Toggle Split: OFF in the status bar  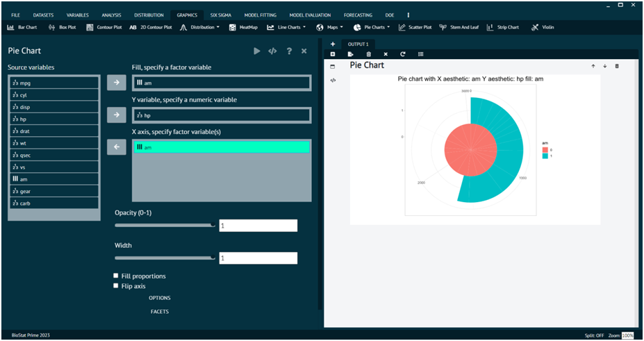pyautogui.click(x=595, y=335)
